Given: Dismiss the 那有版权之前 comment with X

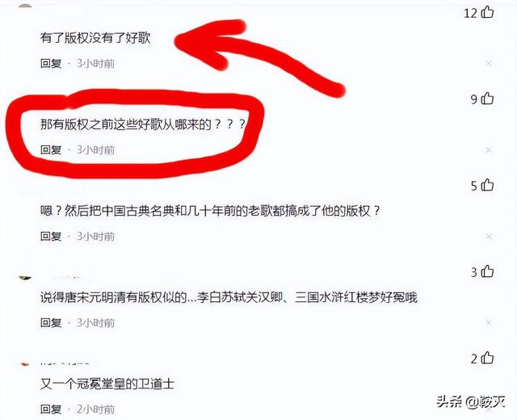Looking at the screenshot, I should [489, 150].
